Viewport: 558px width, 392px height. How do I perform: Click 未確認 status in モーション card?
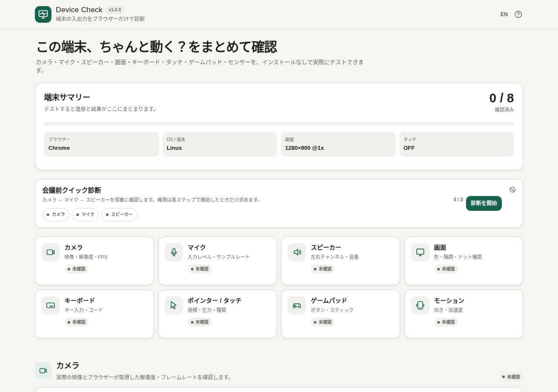pos(446,322)
